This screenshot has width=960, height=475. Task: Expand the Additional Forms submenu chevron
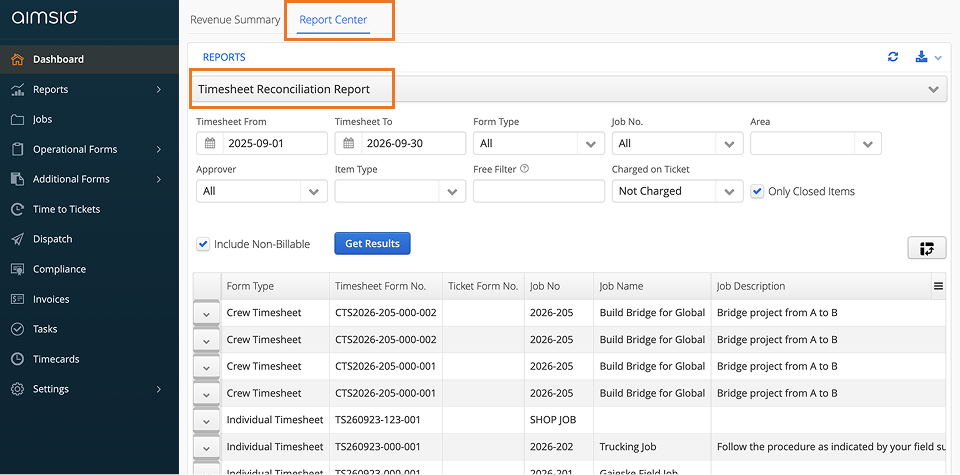(x=159, y=179)
